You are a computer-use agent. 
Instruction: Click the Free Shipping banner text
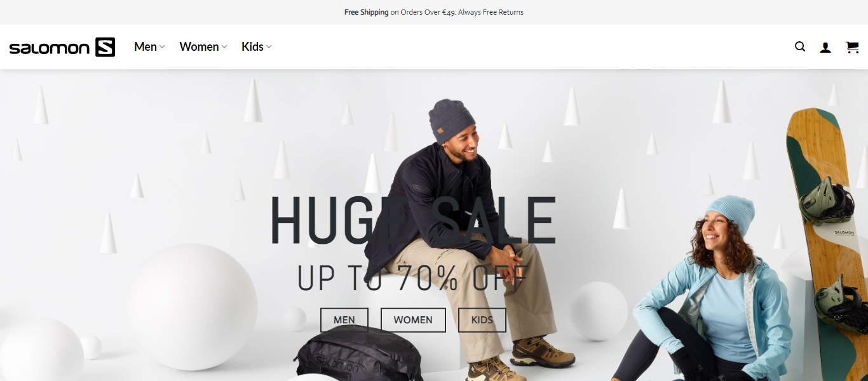(366, 12)
